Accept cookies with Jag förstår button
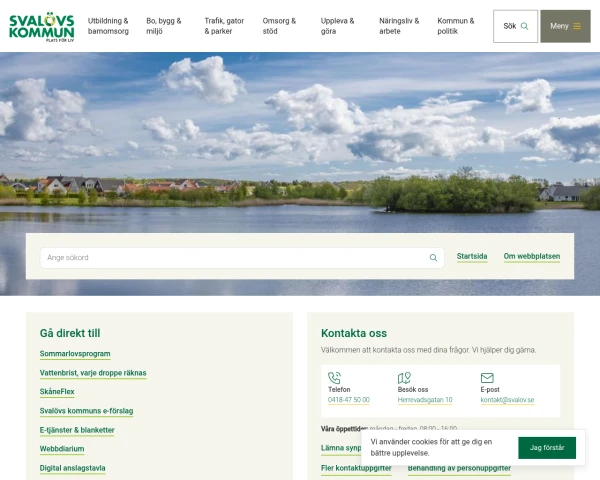Screen dimensions: 600x480 tap(547, 447)
